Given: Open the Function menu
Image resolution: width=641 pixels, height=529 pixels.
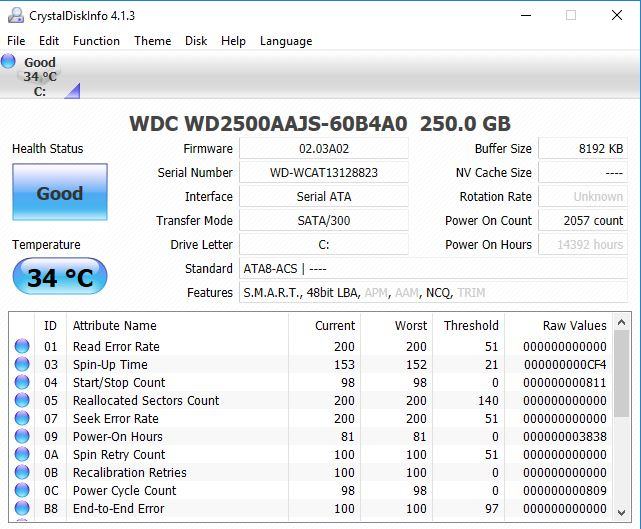Looking at the screenshot, I should pyautogui.click(x=96, y=41).
